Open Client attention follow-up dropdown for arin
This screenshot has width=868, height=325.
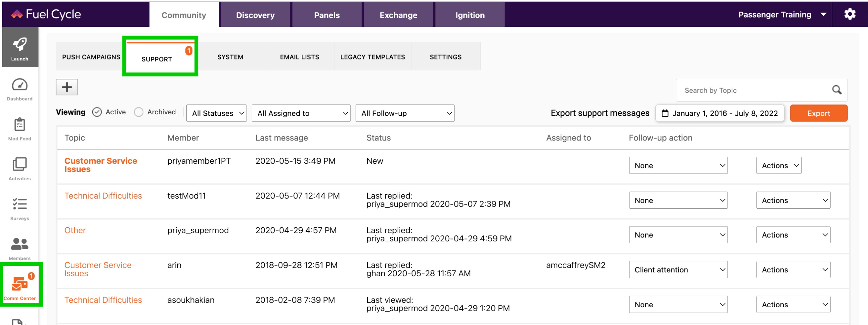coord(678,270)
